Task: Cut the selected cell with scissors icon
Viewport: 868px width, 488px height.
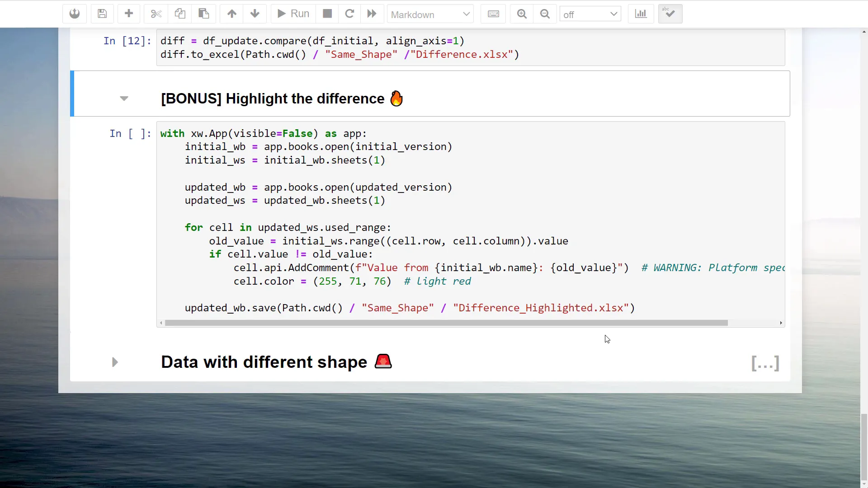Action: pos(156,14)
